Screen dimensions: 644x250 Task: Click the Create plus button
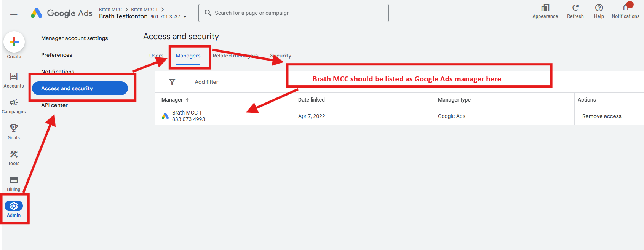click(14, 42)
